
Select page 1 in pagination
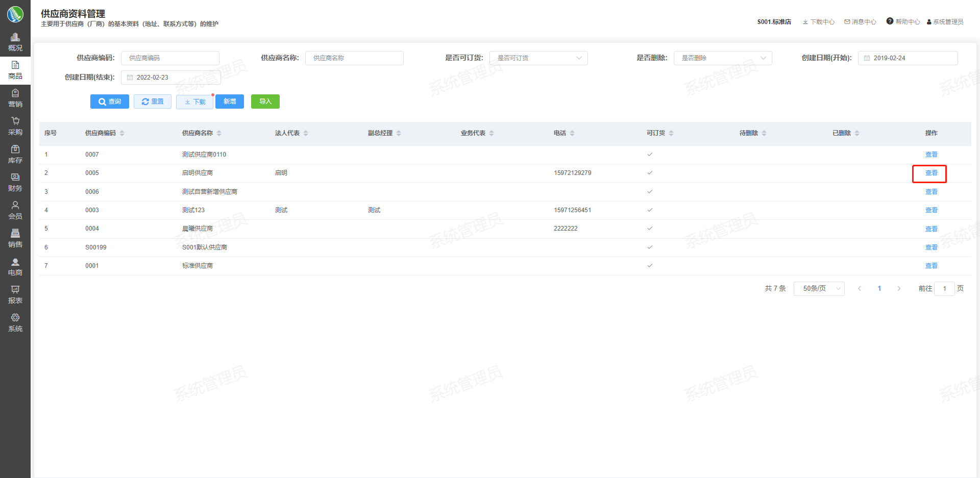click(879, 289)
